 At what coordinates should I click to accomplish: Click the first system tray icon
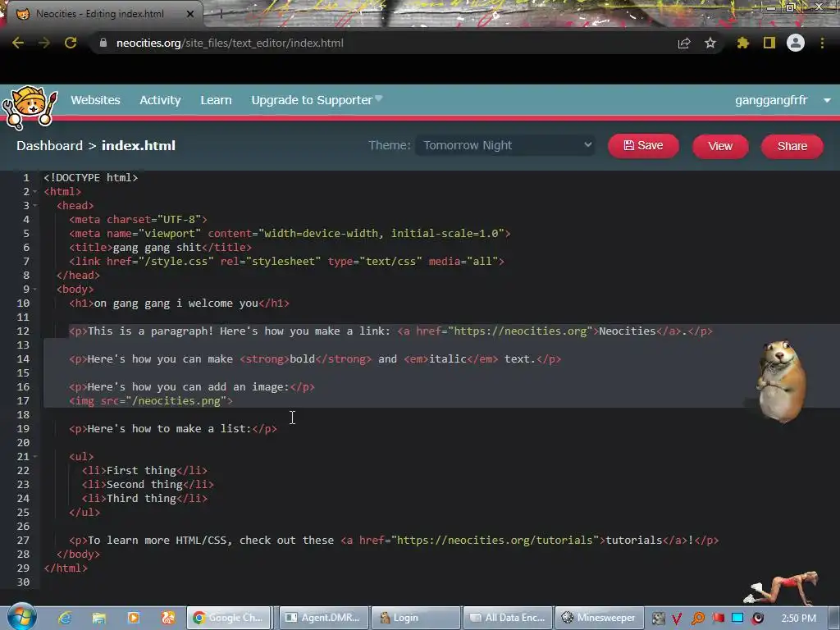coord(658,619)
